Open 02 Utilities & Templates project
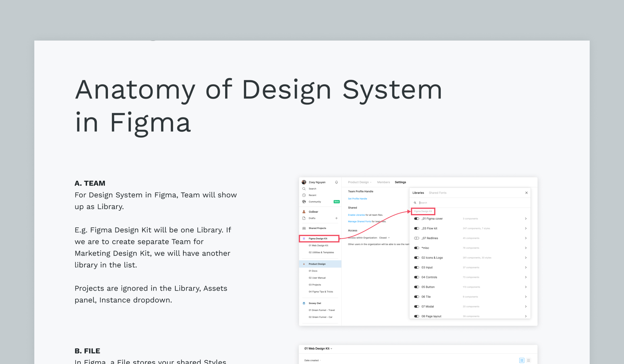The image size is (624, 364). [x=321, y=252]
